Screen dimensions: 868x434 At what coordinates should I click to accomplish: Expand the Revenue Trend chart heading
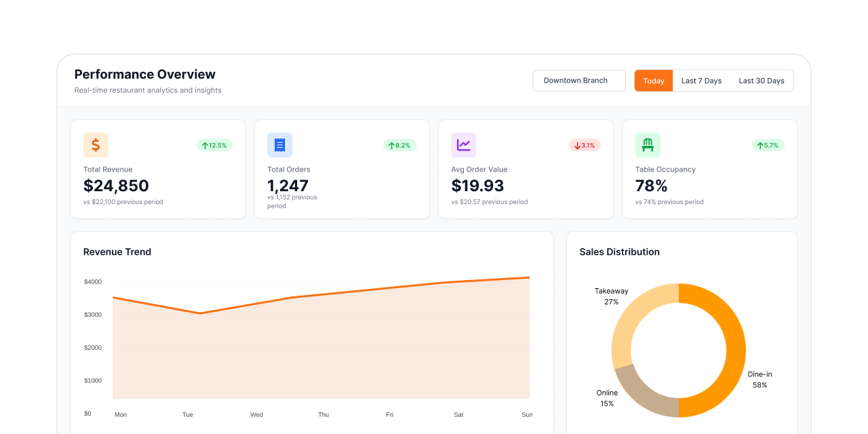coord(117,252)
